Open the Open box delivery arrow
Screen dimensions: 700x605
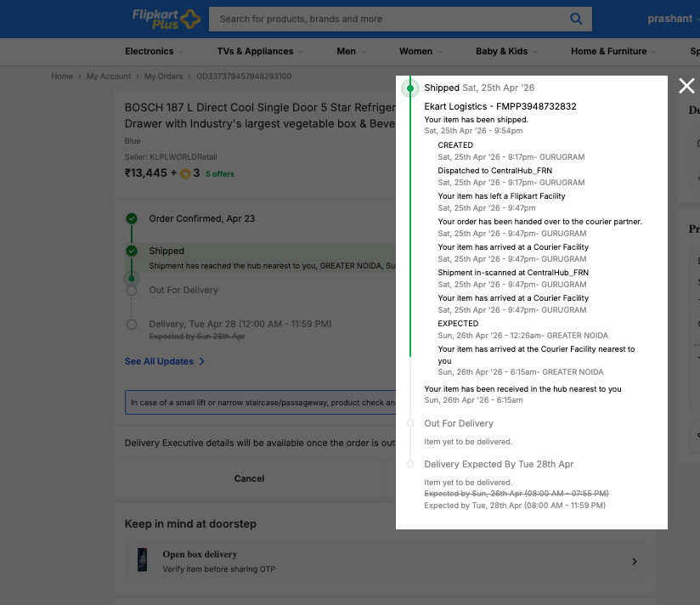click(x=635, y=562)
